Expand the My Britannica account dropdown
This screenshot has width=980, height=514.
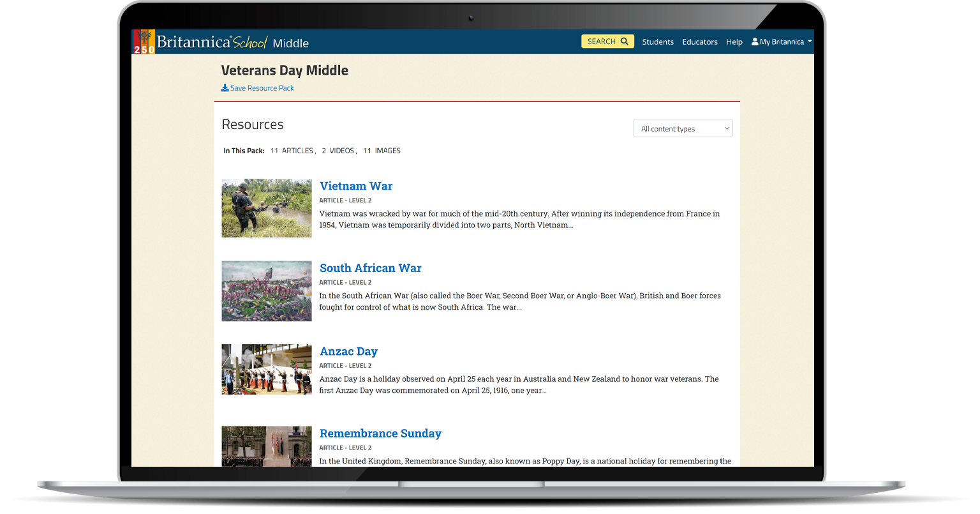782,42
